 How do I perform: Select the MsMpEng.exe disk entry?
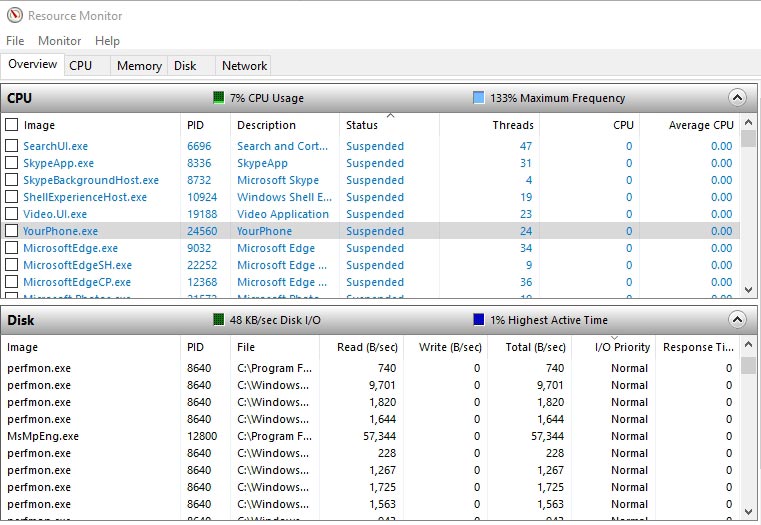[x=43, y=436]
